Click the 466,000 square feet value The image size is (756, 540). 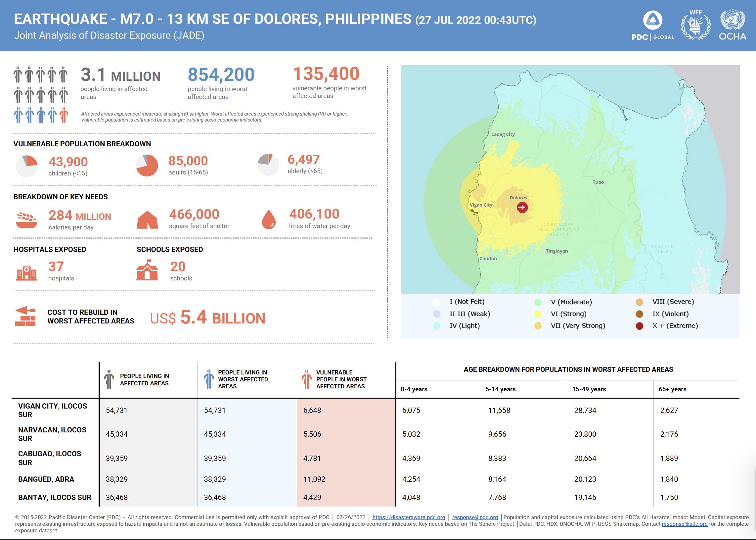[194, 215]
